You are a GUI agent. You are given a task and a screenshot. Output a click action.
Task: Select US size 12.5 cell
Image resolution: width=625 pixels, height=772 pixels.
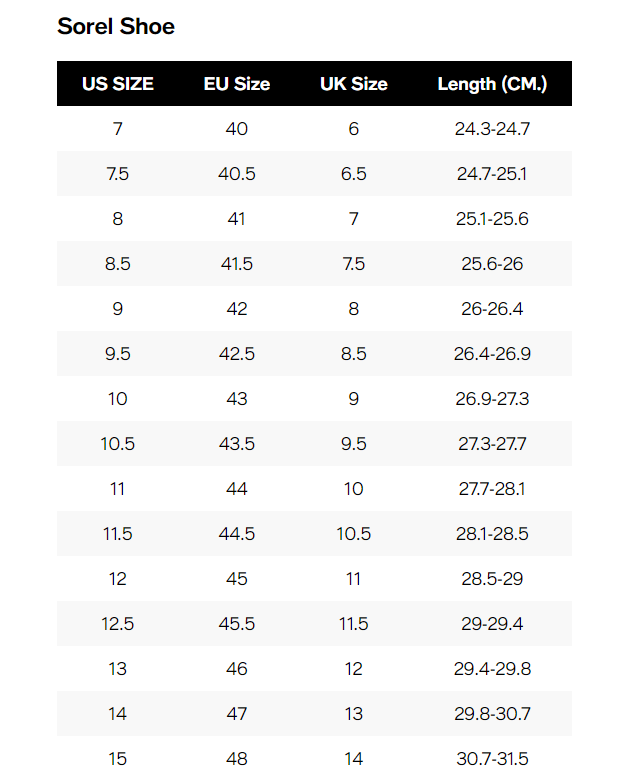click(x=118, y=624)
